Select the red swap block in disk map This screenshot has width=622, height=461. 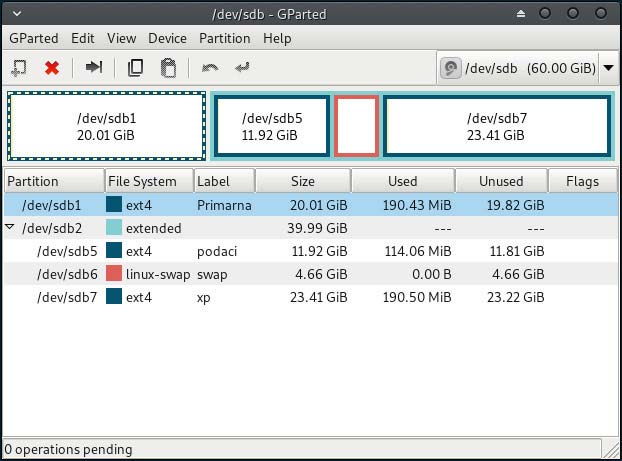(x=356, y=126)
